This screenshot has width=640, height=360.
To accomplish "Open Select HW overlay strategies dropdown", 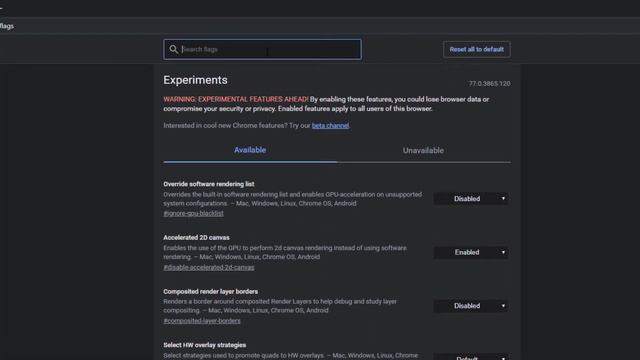I will 471,357.
